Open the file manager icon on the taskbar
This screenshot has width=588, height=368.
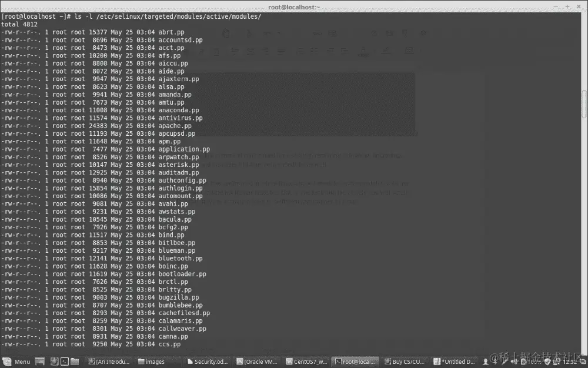coord(75,362)
